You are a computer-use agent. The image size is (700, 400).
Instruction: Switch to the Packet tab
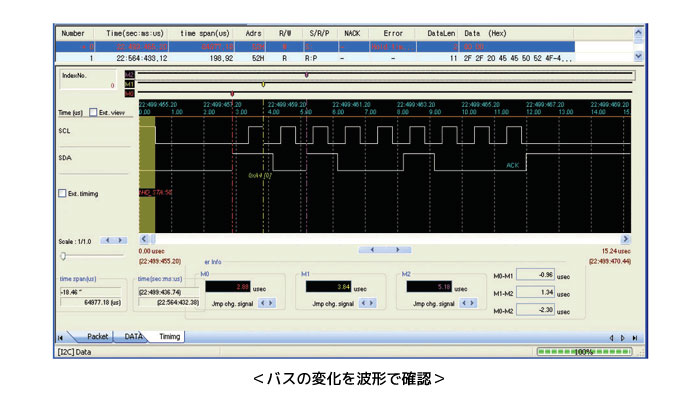tap(98, 337)
